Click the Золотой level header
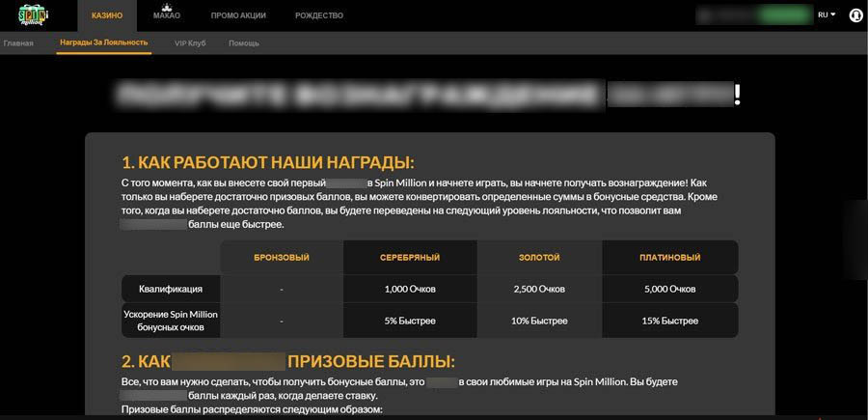The width and height of the screenshot is (868, 420). click(x=539, y=258)
